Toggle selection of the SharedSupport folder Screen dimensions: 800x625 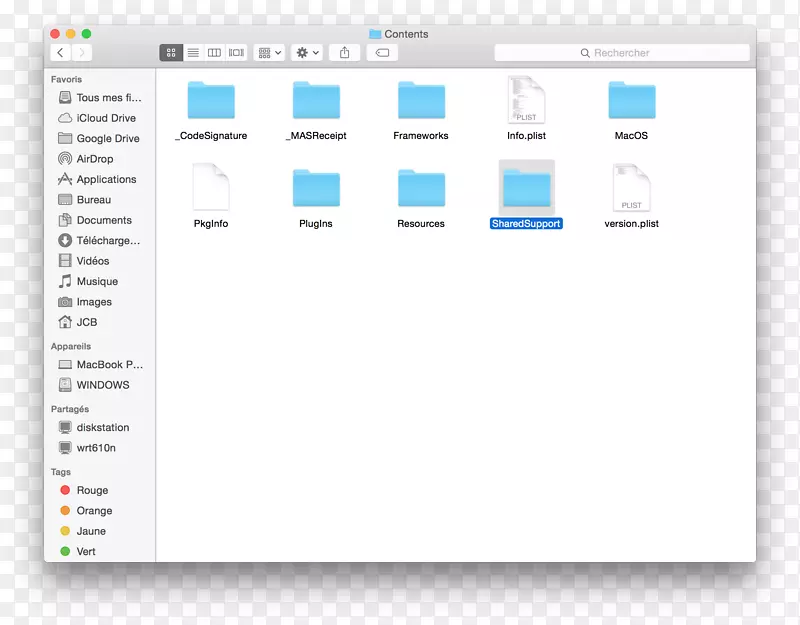point(526,189)
